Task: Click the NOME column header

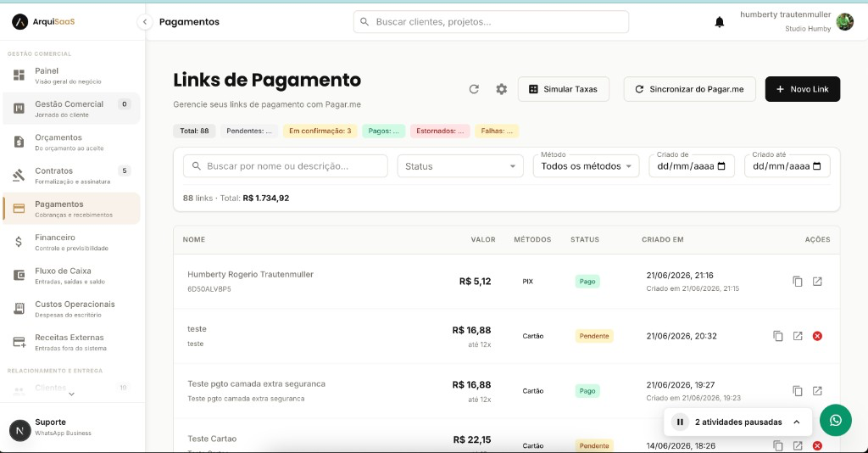Action: coord(194,240)
